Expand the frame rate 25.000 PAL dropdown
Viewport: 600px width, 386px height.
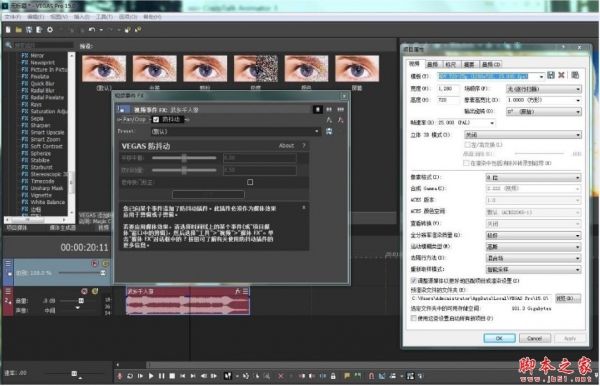[x=466, y=123]
